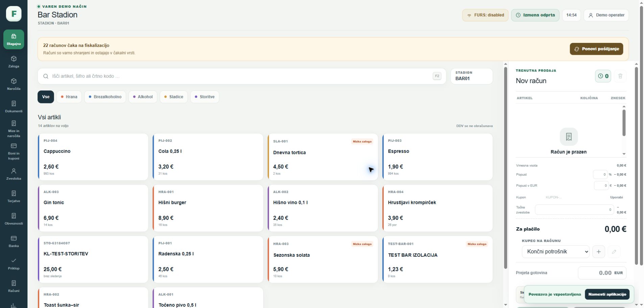
Task: Click the search magnifier icon
Action: point(46,76)
